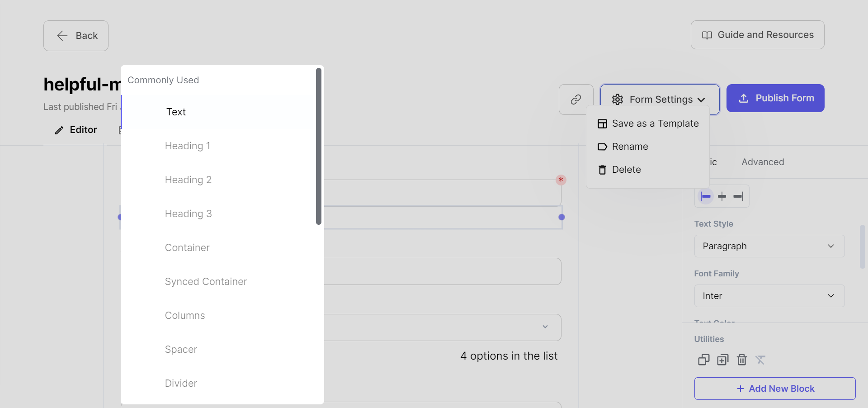Open the Paragraph text style dropdown
Viewport: 868px width, 408px height.
(769, 246)
